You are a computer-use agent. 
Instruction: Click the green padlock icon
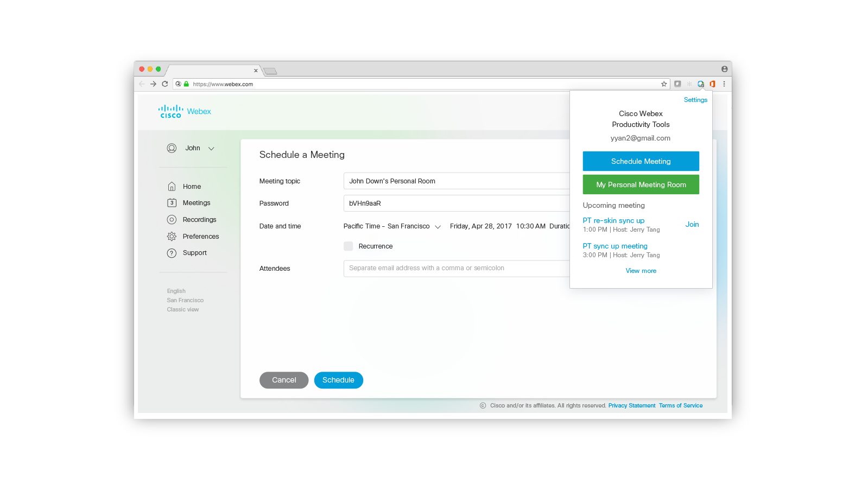[186, 84]
